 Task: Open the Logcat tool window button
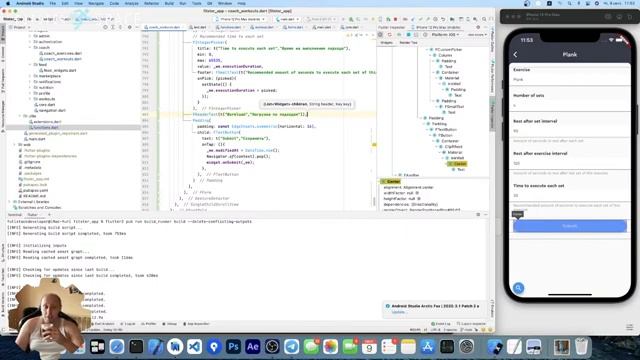tap(128, 324)
